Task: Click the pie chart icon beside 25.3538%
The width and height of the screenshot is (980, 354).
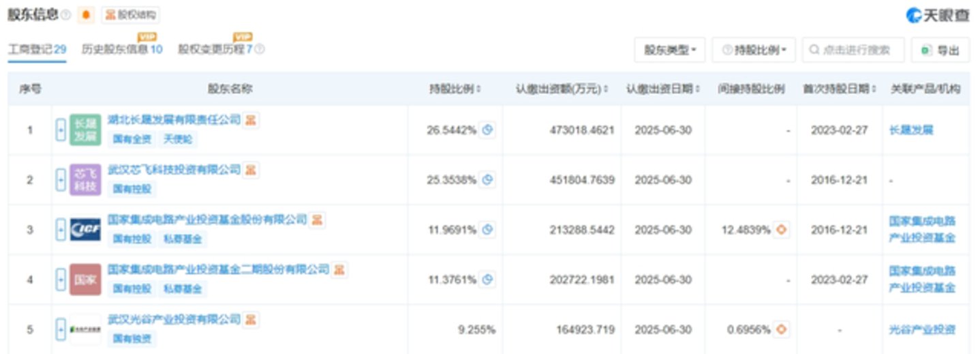Action: [x=487, y=180]
